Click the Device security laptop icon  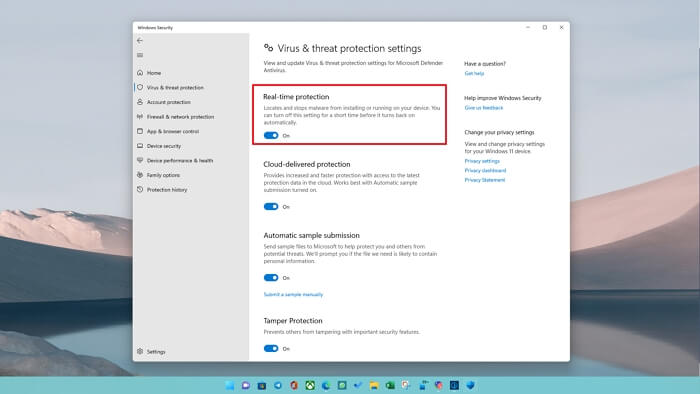140,145
